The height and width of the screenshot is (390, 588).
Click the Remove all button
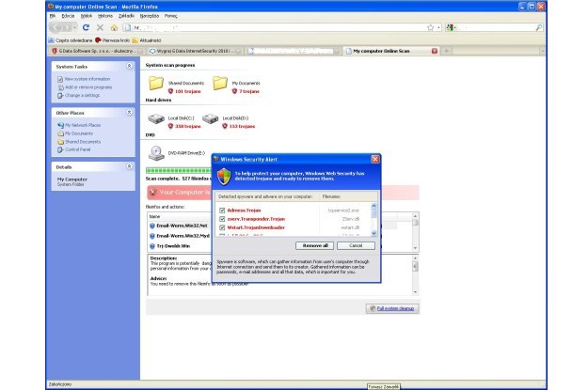pos(314,246)
